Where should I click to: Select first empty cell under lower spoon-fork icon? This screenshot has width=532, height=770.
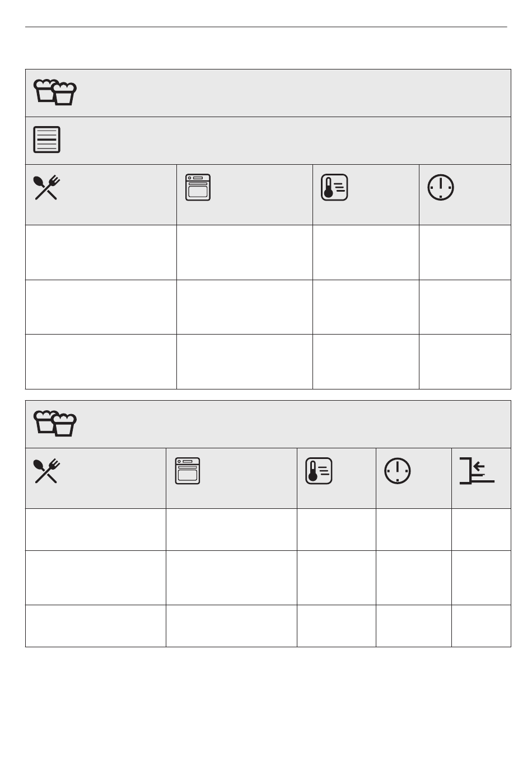96,530
